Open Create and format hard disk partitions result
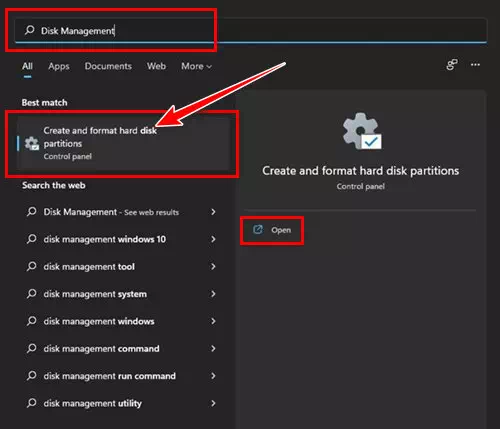 click(x=123, y=143)
